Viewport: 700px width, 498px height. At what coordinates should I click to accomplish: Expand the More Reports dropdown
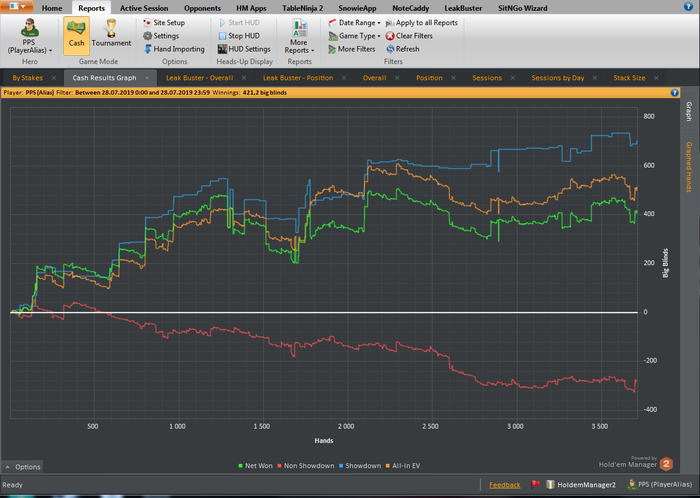coord(299,37)
